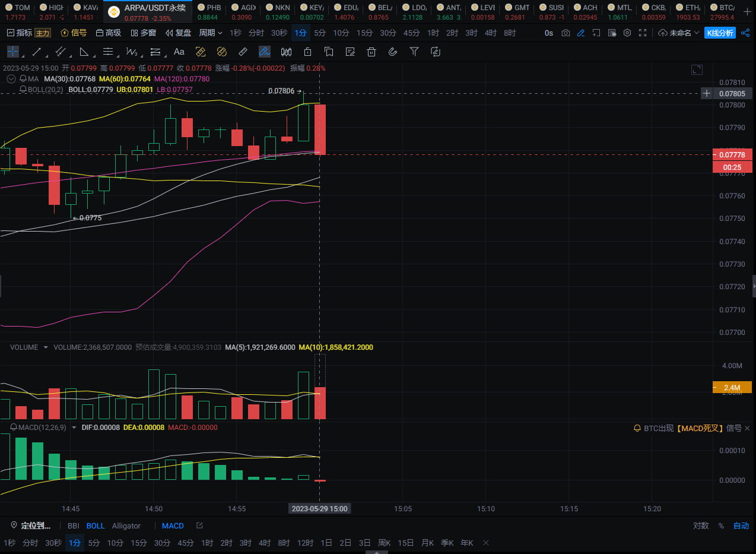756x554 pixels.
Task: Open the filter funnel tool
Action: point(414,52)
